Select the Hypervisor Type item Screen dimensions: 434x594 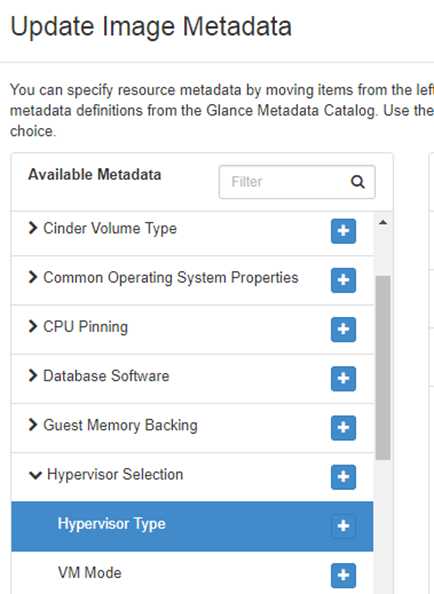point(192,526)
